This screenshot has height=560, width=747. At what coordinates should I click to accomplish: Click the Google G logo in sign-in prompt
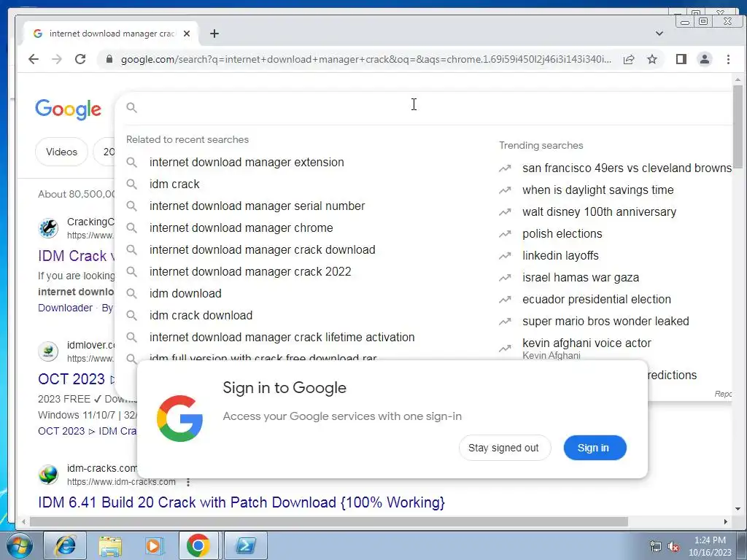180,418
